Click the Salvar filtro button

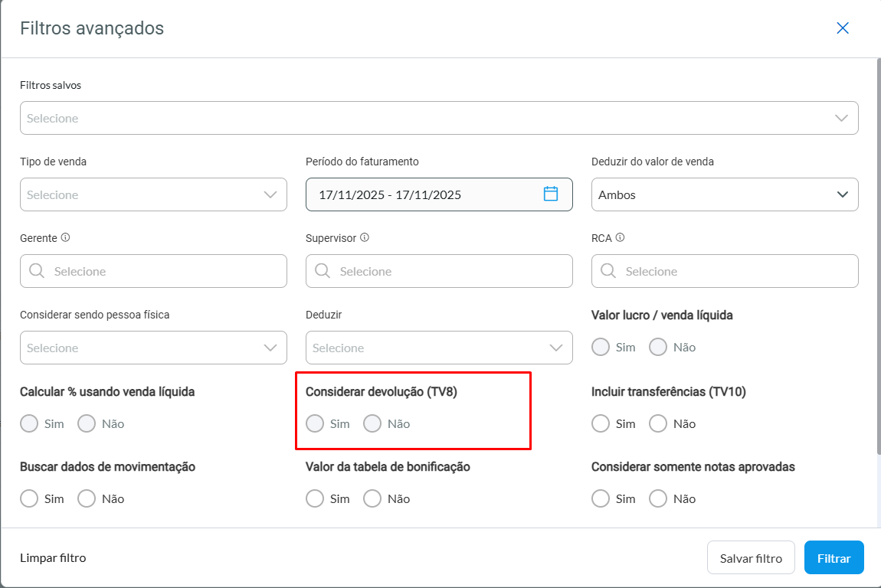[x=751, y=558]
